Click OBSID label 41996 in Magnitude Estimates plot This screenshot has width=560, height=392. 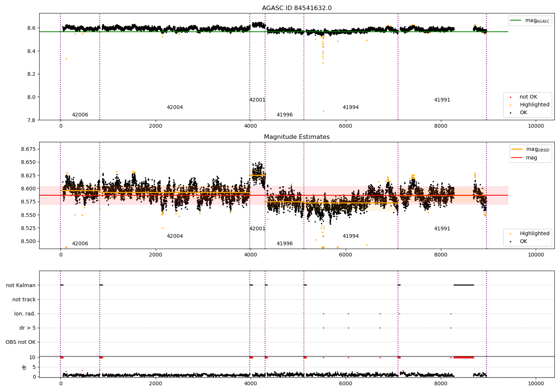(284, 244)
